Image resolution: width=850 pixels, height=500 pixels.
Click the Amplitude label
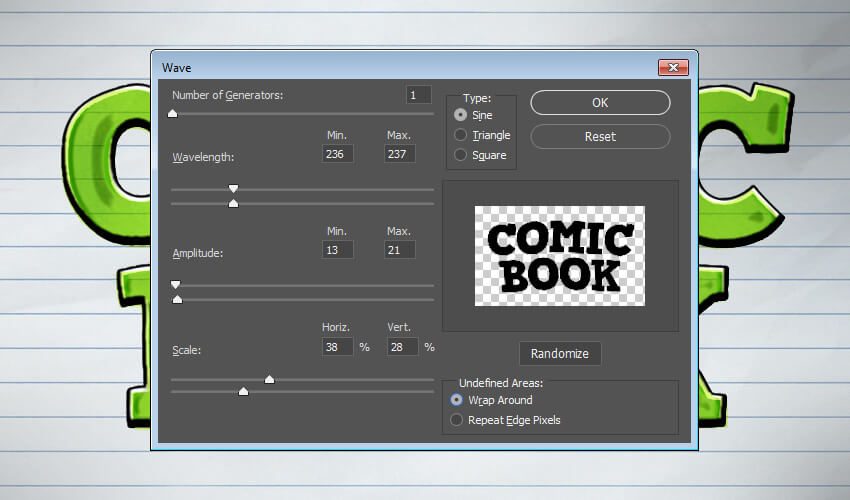[x=198, y=253]
